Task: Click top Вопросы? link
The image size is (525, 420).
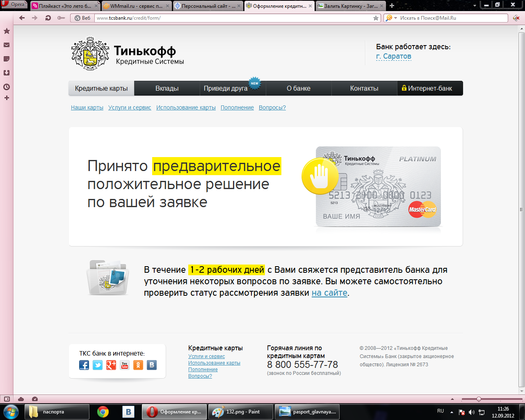Action: tap(272, 107)
